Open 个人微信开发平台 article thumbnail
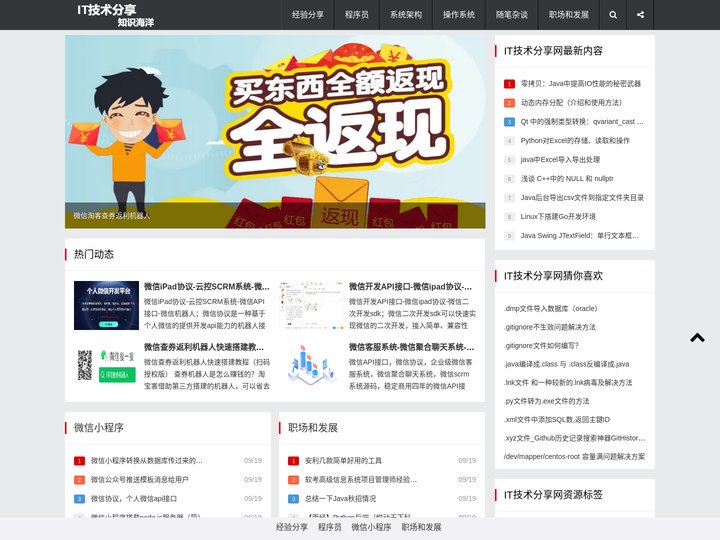Viewport: 720px width, 540px height. (106, 305)
